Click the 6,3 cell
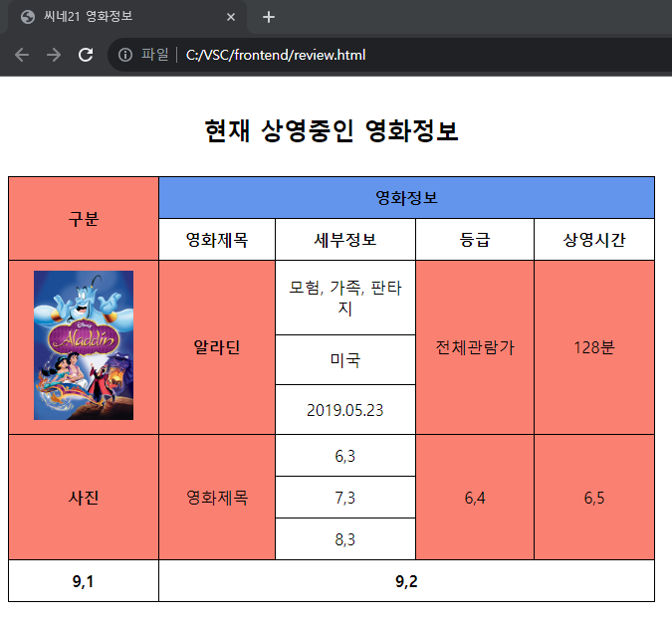672x622 pixels. coord(345,456)
